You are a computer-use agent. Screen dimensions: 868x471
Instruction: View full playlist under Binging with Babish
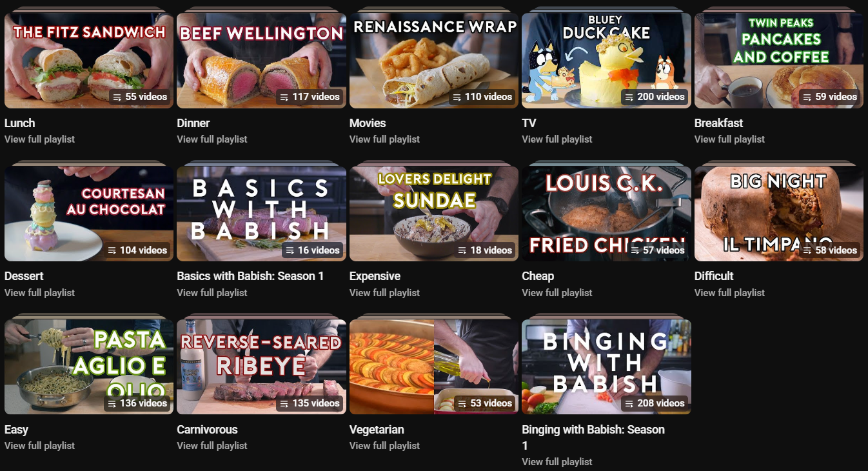click(x=557, y=462)
